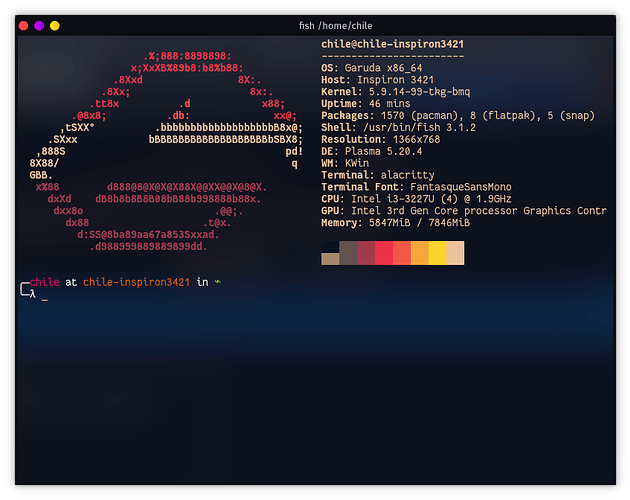
Task: Click the 'Packages: 1570 (pacman)' line
Action: point(458,116)
